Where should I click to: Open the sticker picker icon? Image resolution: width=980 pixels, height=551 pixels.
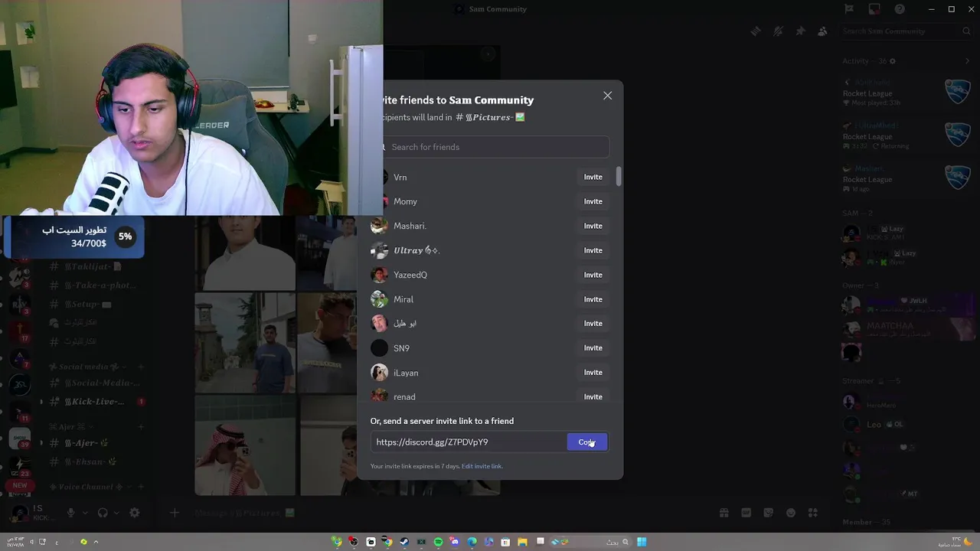tap(769, 513)
